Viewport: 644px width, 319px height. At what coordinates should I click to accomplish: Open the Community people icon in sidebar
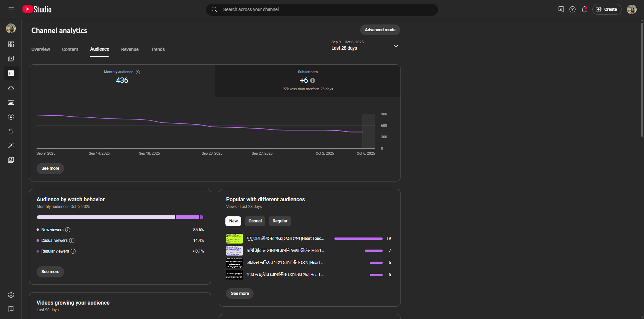point(11,88)
